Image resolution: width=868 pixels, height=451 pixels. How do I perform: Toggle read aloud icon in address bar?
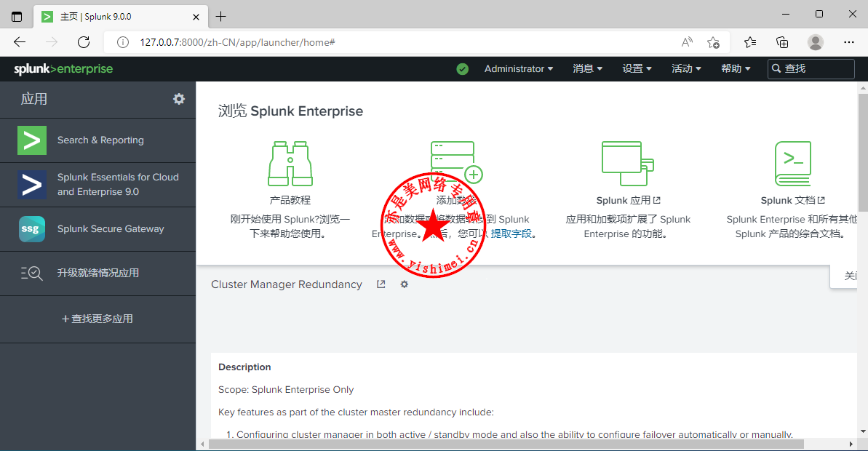pyautogui.click(x=687, y=42)
